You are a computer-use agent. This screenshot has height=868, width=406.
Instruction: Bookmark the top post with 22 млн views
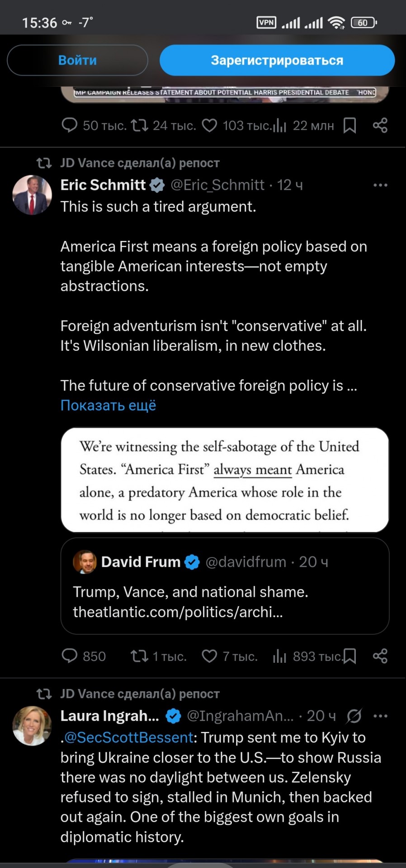(350, 126)
